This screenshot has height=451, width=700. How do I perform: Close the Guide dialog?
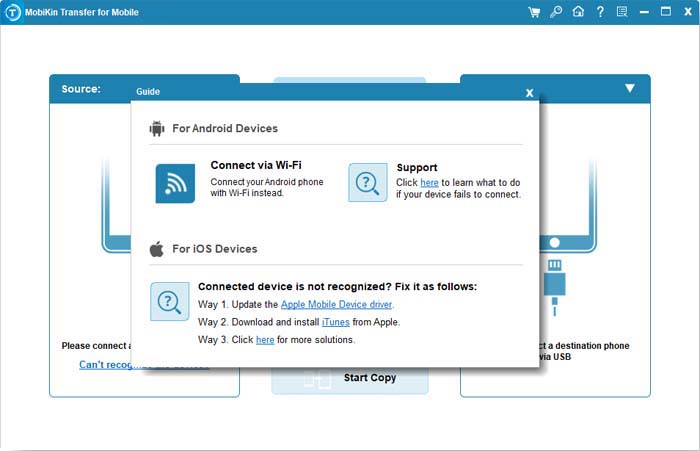(529, 93)
